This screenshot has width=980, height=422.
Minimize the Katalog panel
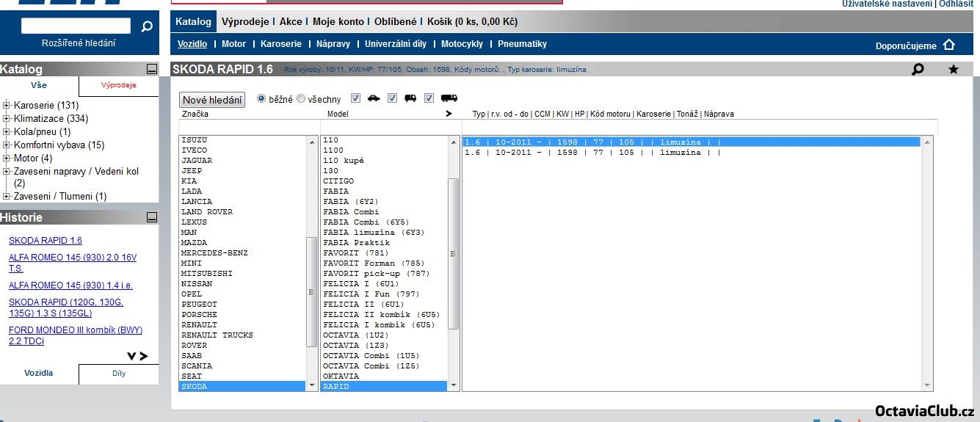tap(152, 70)
